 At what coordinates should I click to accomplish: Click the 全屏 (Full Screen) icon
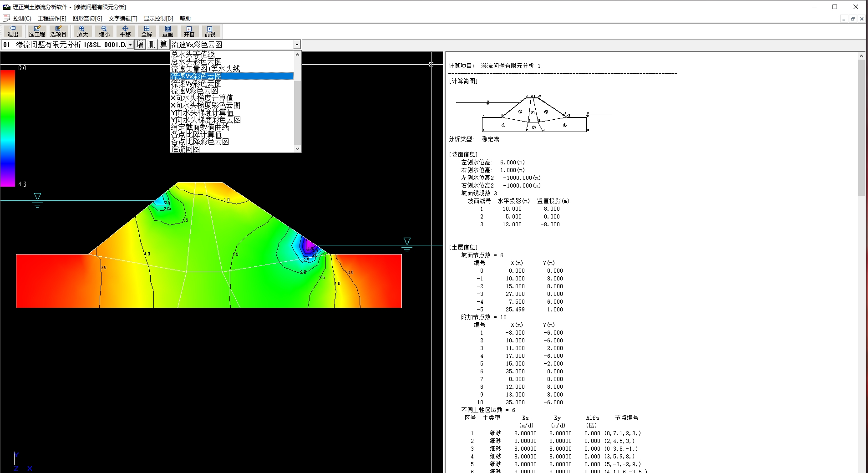coord(147,31)
